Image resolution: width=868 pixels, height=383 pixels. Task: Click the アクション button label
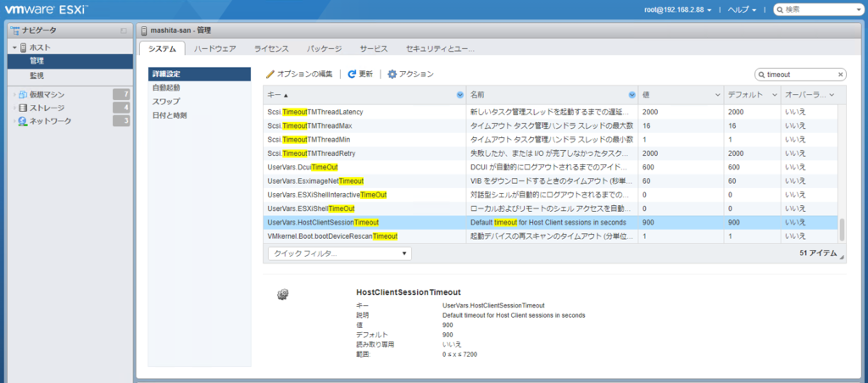pos(416,74)
